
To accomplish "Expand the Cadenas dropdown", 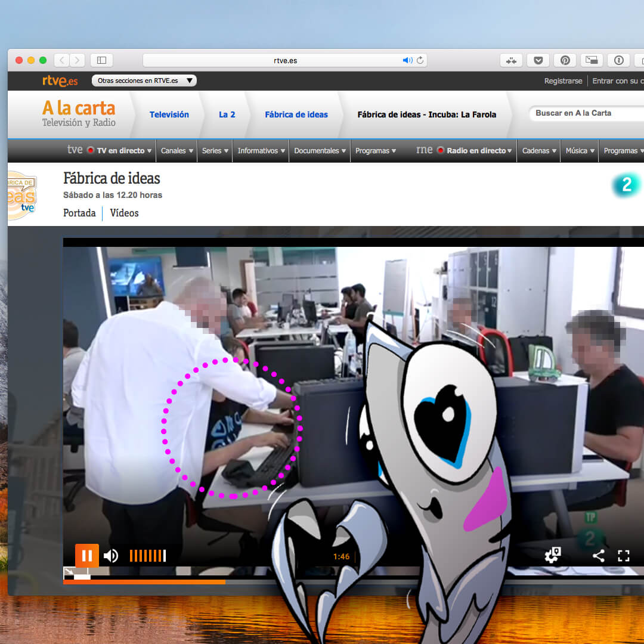I will pyautogui.click(x=539, y=151).
